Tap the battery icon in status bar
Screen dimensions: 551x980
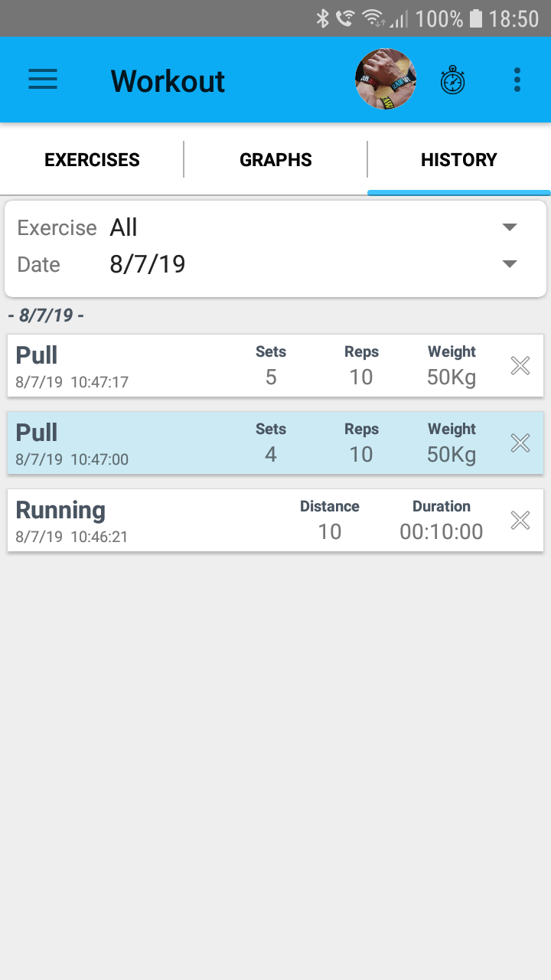(476, 18)
